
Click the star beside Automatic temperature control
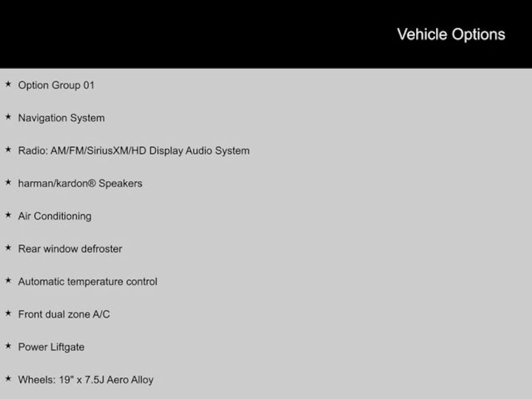(x=8, y=281)
